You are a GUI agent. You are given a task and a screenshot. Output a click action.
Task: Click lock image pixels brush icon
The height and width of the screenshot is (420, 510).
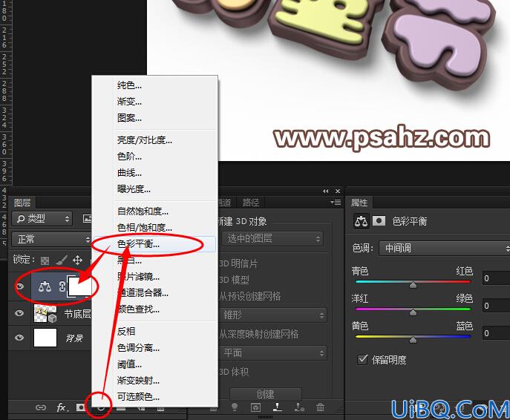61,260
